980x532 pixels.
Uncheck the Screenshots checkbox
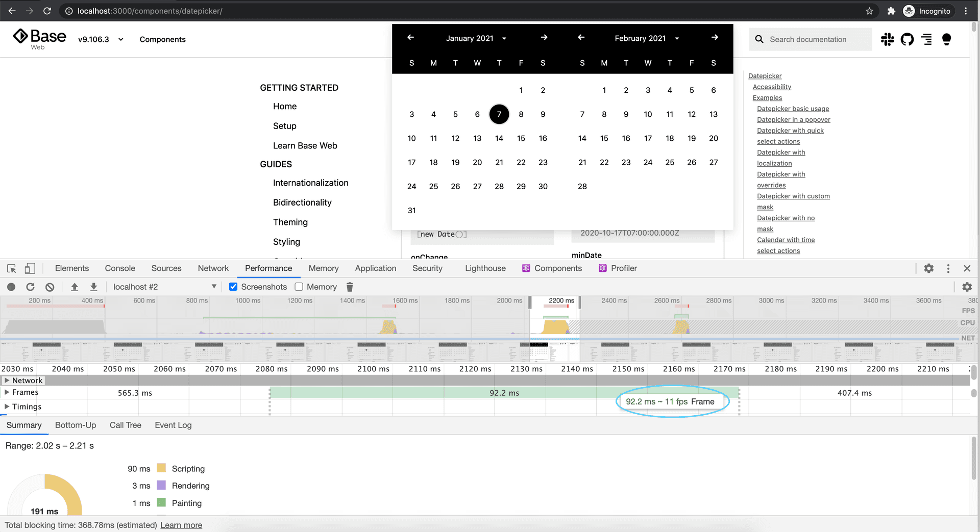(233, 287)
